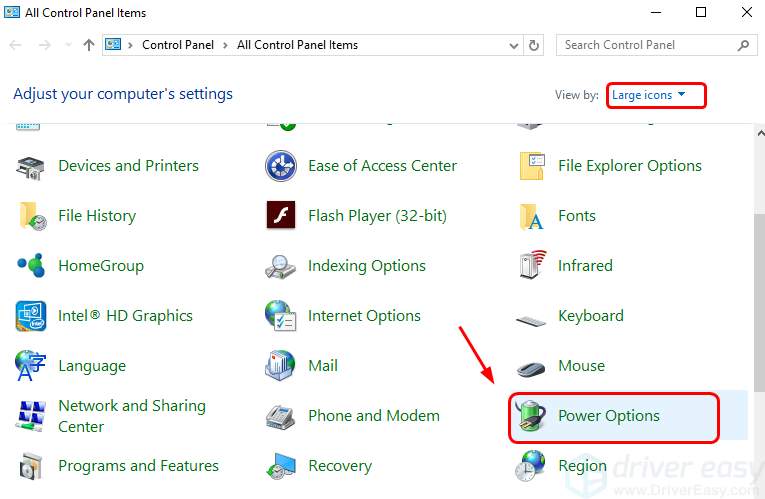This screenshot has height=499, width=765.
Task: Open the Network and Sharing Center link
Action: coord(132,416)
